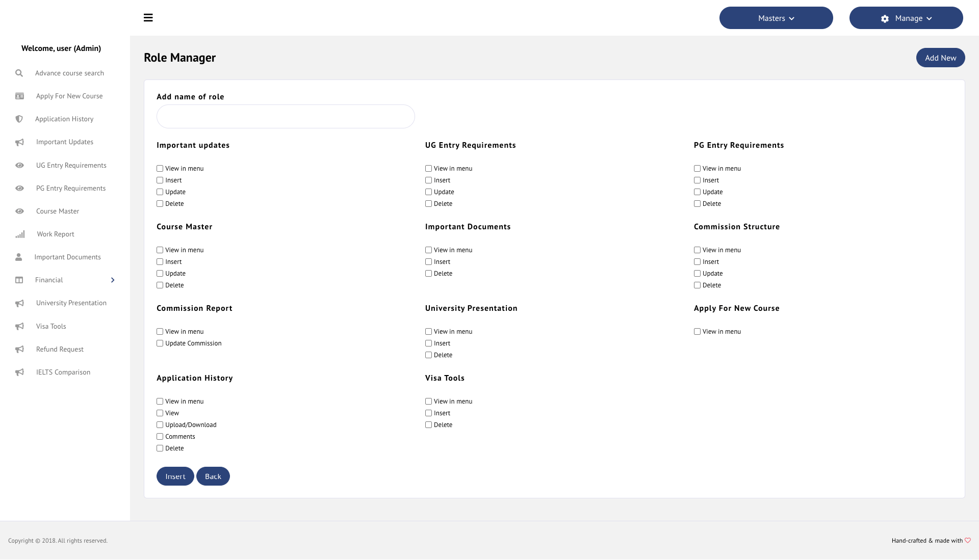The height and width of the screenshot is (560, 979).
Task: Click the megaphone icon beside Visa Tools
Action: (19, 327)
